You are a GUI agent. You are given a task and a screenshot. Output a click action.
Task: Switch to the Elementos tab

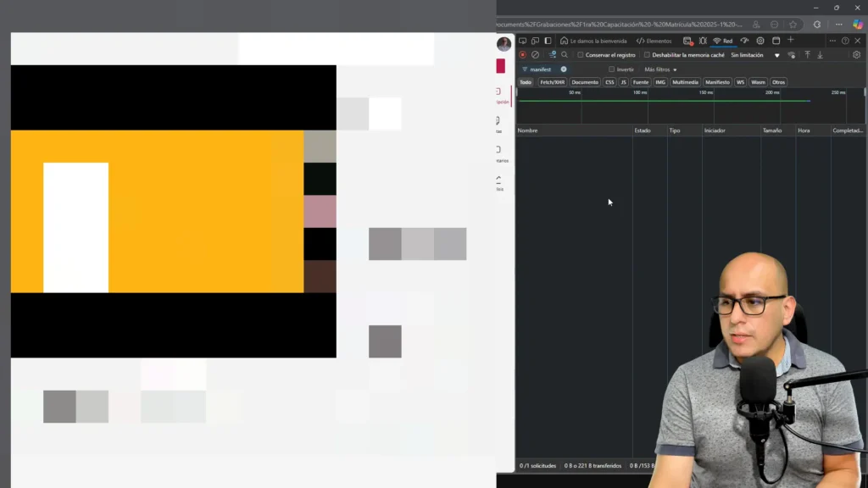(654, 41)
